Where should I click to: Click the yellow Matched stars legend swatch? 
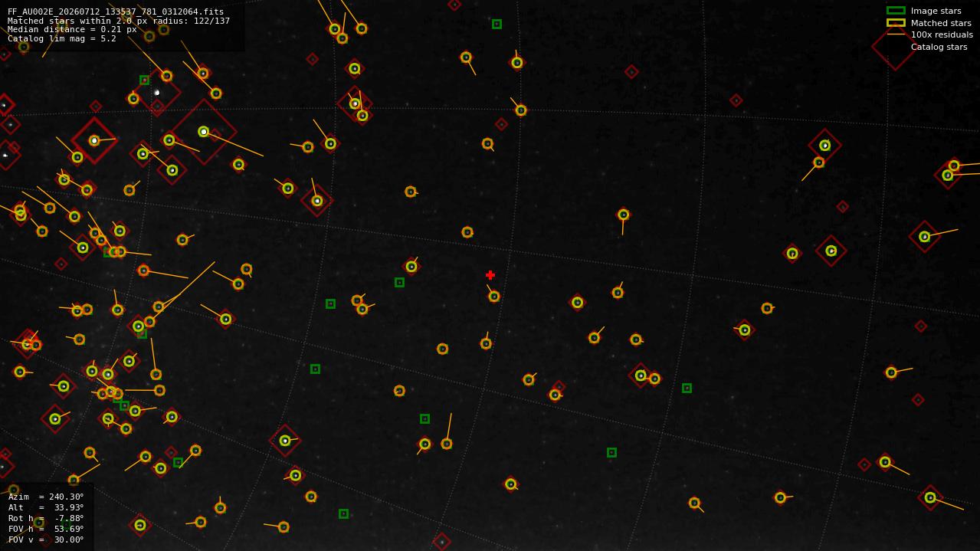[896, 23]
